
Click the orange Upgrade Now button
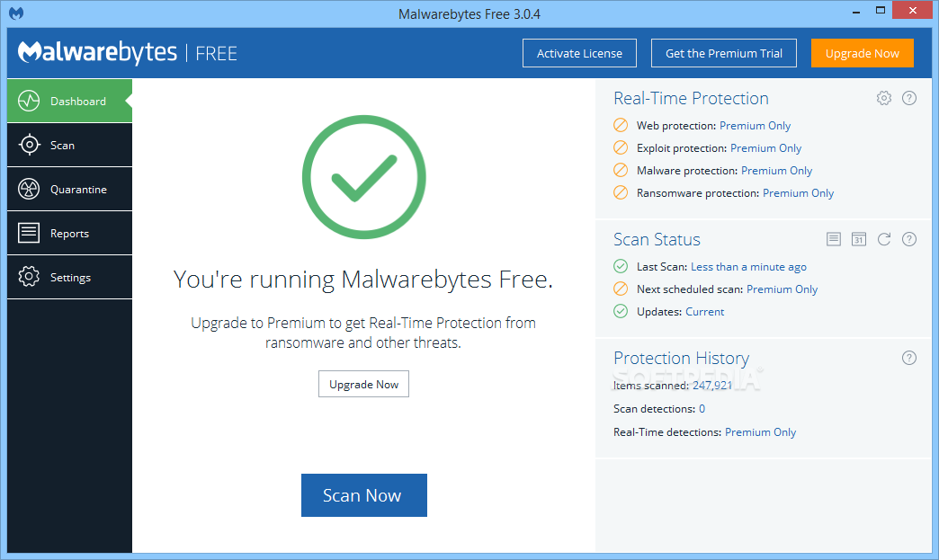[x=862, y=53]
